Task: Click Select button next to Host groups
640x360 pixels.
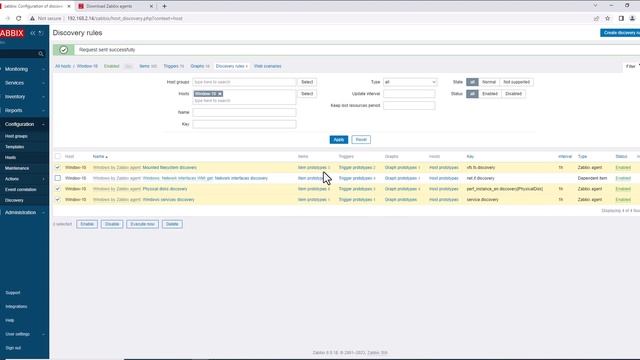Action: point(307,82)
